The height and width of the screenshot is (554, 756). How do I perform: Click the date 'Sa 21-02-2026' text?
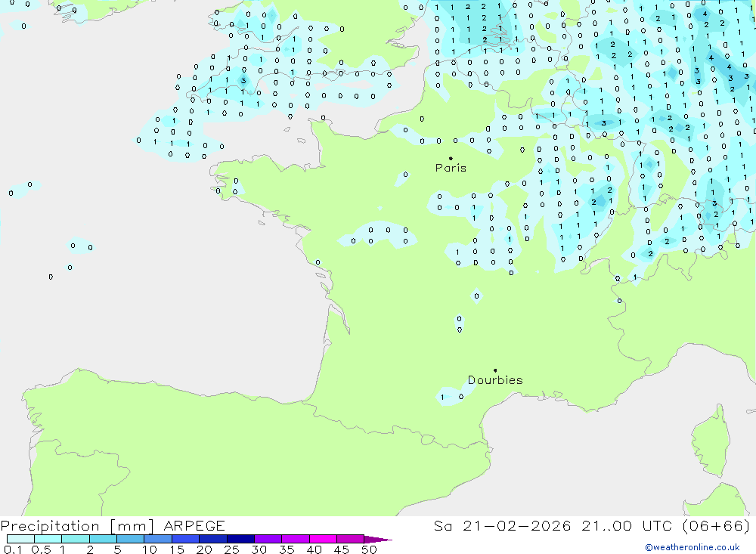click(x=503, y=525)
